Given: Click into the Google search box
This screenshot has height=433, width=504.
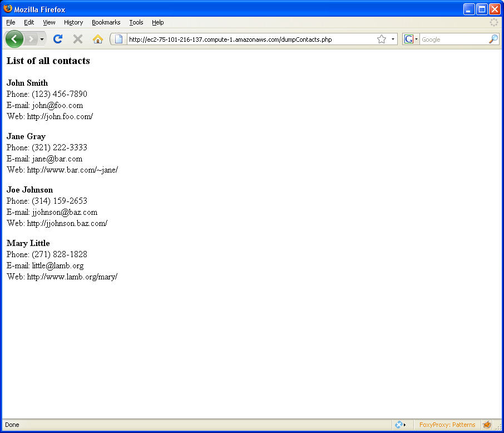Looking at the screenshot, I should click(x=454, y=40).
